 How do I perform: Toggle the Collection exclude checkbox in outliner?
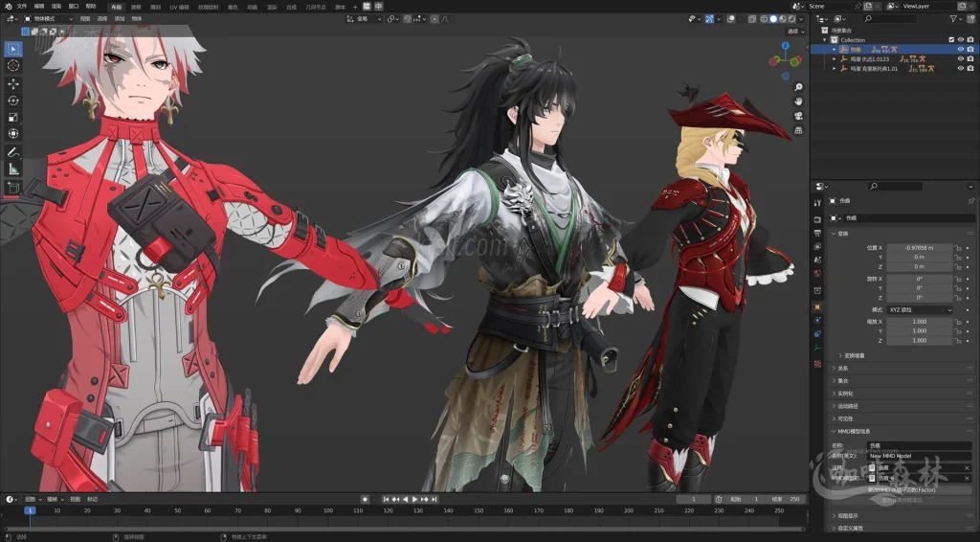(951, 40)
